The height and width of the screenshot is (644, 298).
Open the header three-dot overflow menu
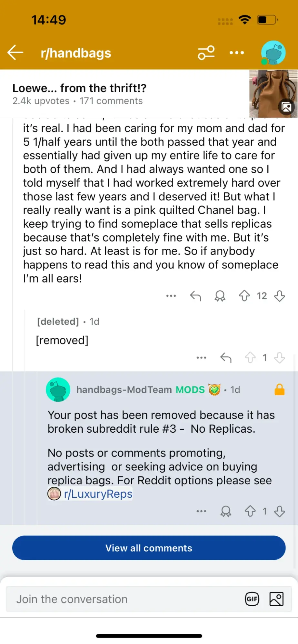(237, 53)
